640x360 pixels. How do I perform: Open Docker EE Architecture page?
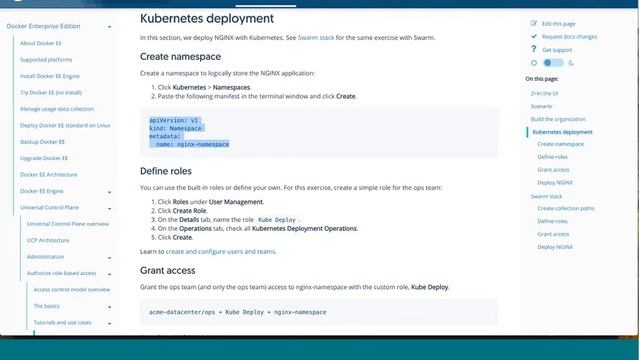(x=49, y=174)
